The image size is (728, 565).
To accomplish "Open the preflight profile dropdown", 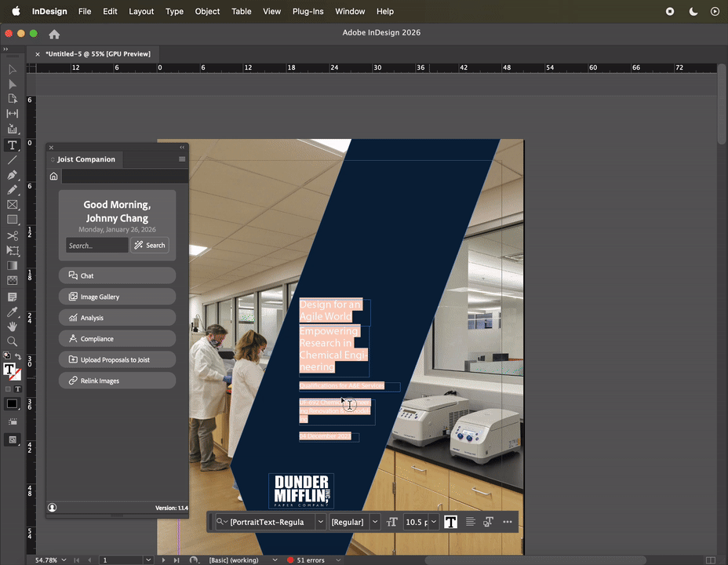I will (x=275, y=560).
